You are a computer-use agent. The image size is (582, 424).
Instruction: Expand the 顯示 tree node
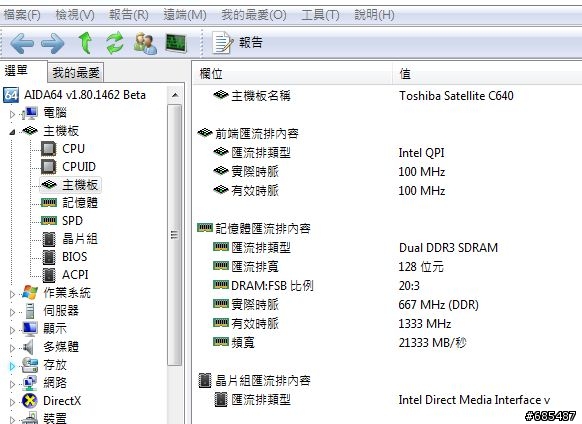click(x=12, y=330)
